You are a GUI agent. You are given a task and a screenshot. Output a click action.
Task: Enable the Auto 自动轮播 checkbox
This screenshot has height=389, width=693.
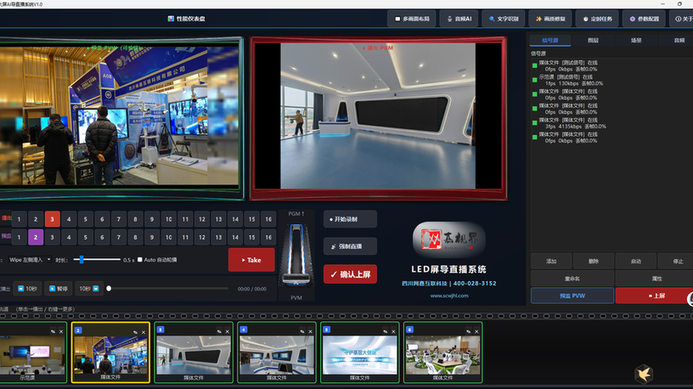140,259
